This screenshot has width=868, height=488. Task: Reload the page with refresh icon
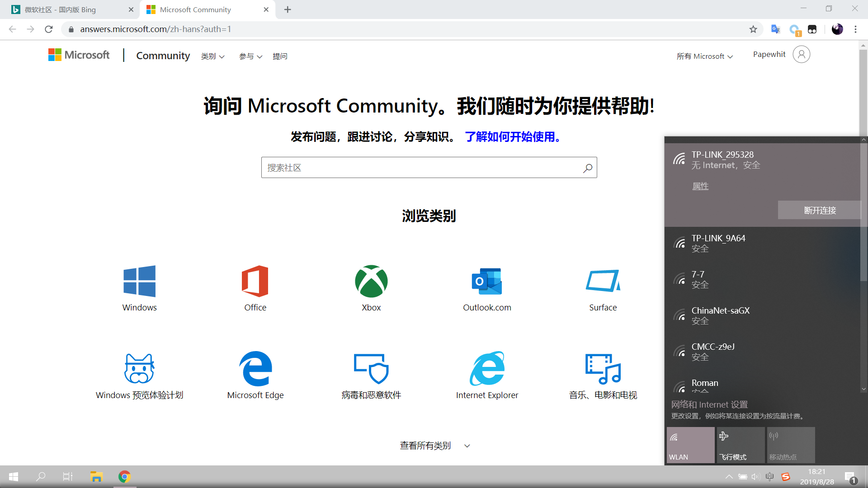click(49, 29)
